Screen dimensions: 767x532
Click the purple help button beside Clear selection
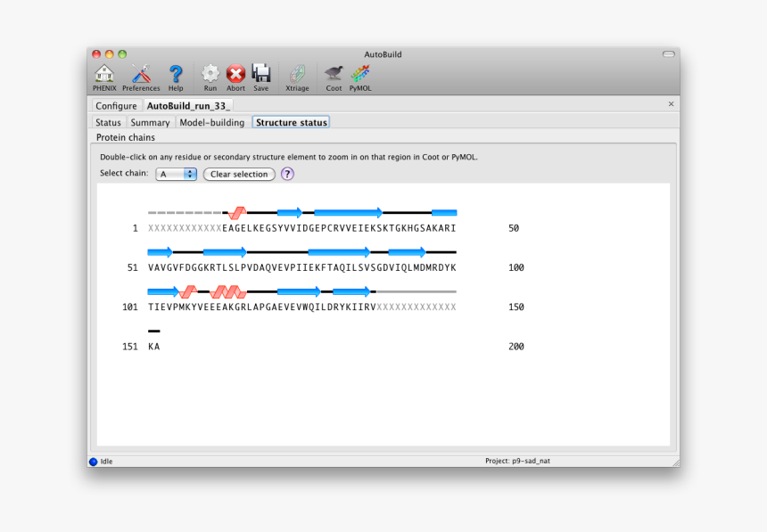tap(287, 174)
